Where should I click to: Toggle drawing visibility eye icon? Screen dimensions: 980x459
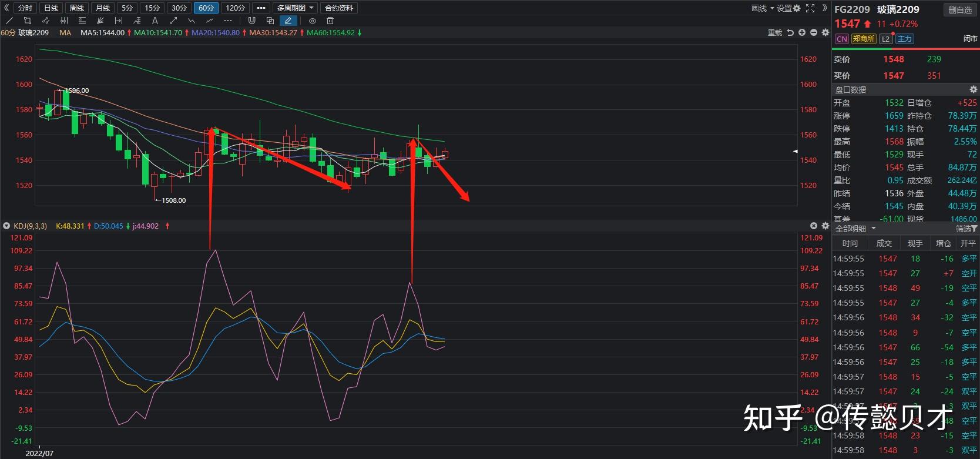click(313, 21)
